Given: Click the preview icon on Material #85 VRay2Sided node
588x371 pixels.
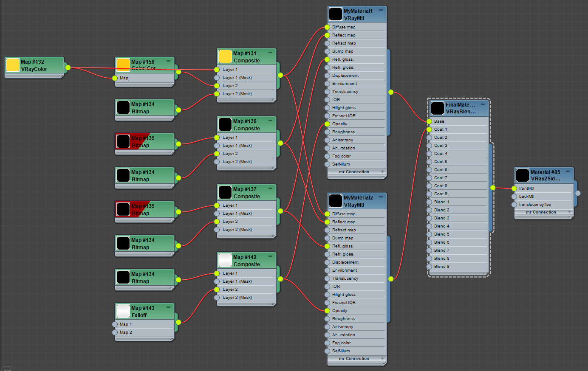Looking at the screenshot, I should (522, 175).
